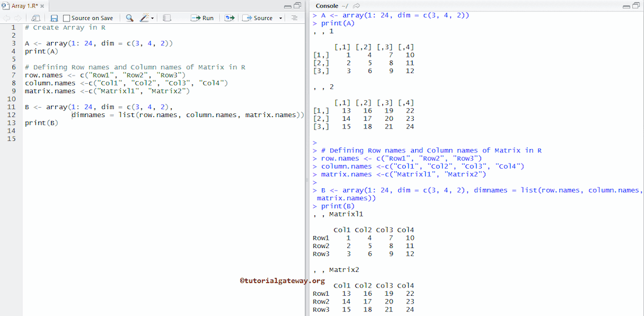This screenshot has width=644, height=316.
Task: Minimize the Console pane
Action: pyautogui.click(x=626, y=6)
